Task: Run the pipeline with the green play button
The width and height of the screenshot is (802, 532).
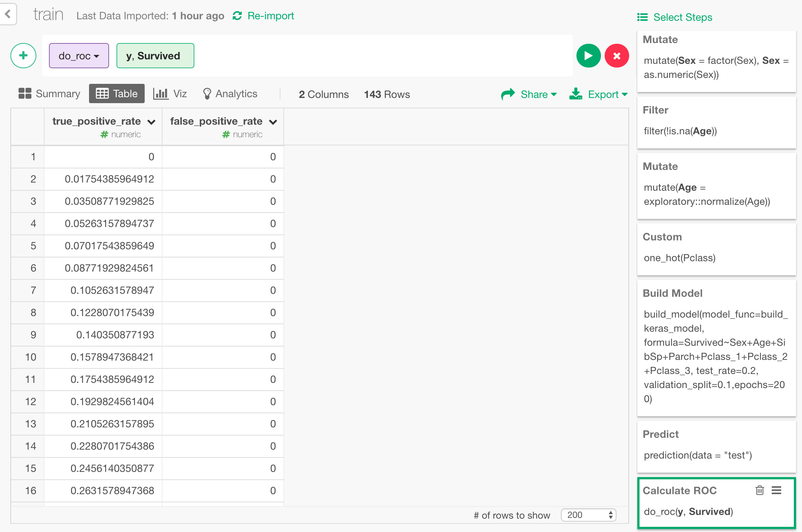Action: coord(588,56)
